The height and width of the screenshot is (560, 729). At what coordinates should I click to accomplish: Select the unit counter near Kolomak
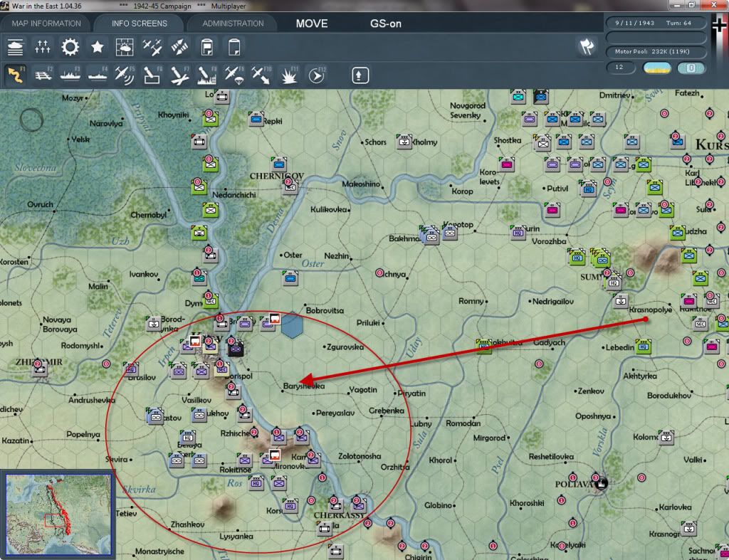click(666, 438)
